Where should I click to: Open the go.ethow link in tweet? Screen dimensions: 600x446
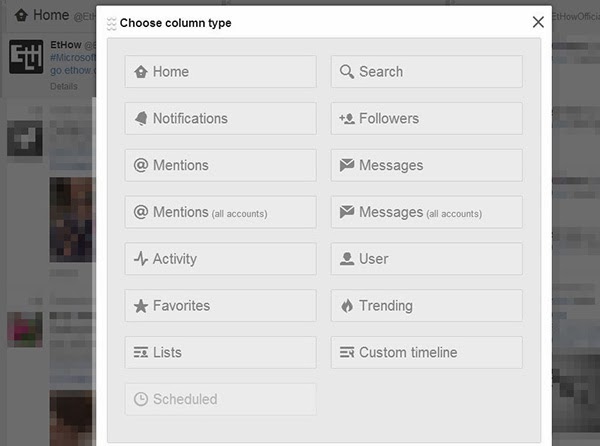70,72
